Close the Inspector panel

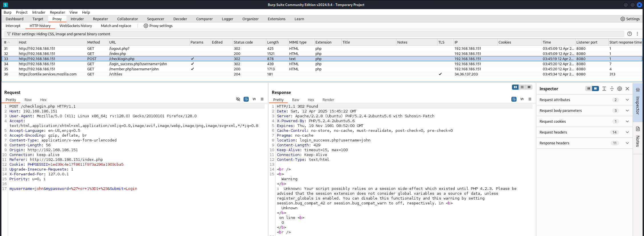coord(627,89)
